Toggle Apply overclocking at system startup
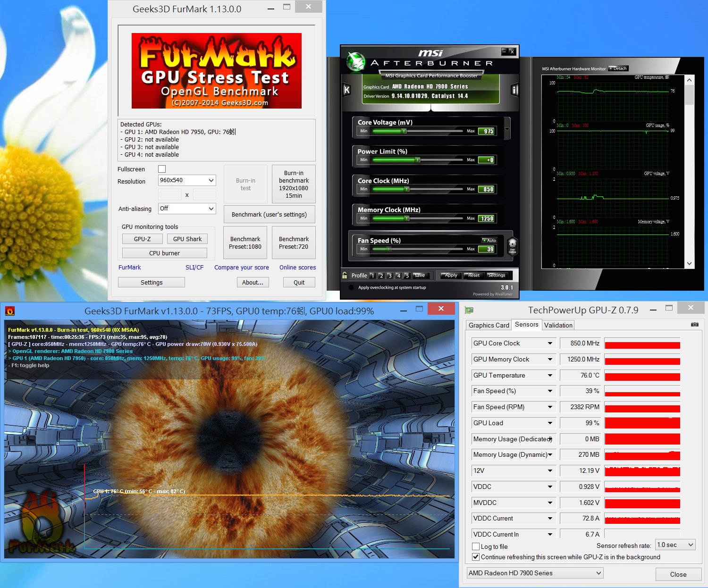The width and height of the screenshot is (708, 588). (351, 287)
